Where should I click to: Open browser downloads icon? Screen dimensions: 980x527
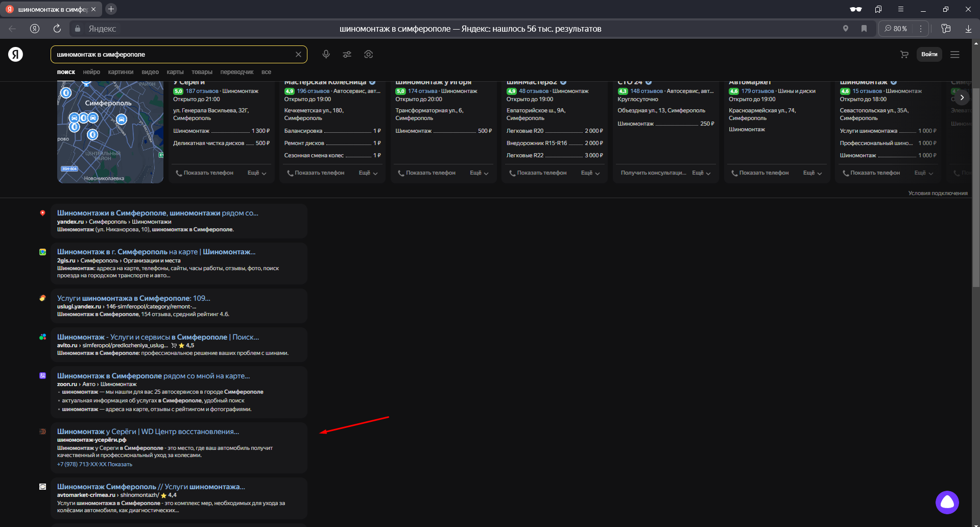968,29
